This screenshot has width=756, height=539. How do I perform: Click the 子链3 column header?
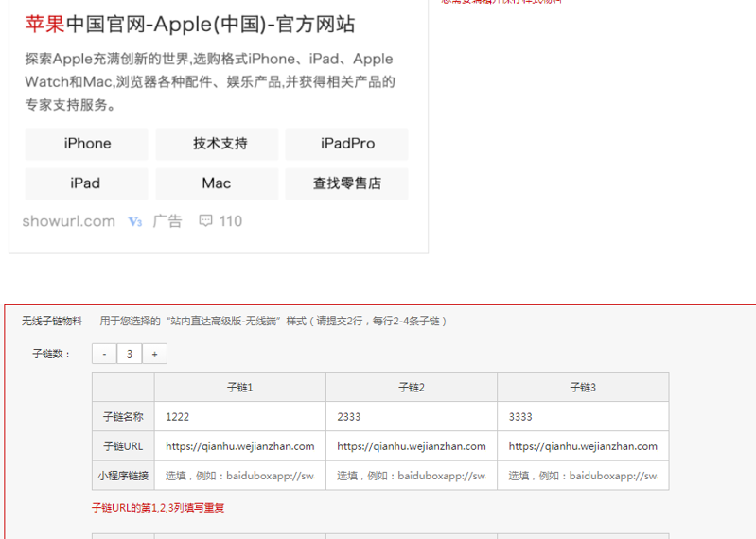pyautogui.click(x=583, y=388)
